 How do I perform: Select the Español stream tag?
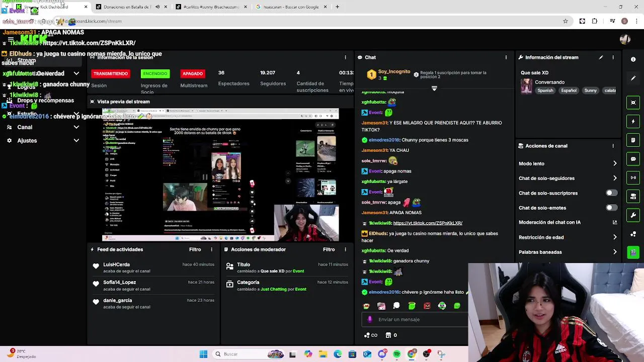(569, 90)
